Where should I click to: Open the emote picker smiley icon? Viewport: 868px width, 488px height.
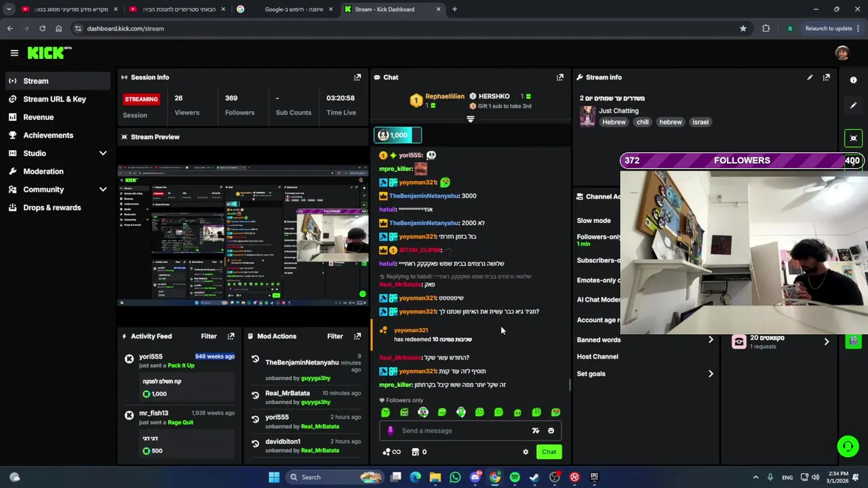click(x=551, y=430)
